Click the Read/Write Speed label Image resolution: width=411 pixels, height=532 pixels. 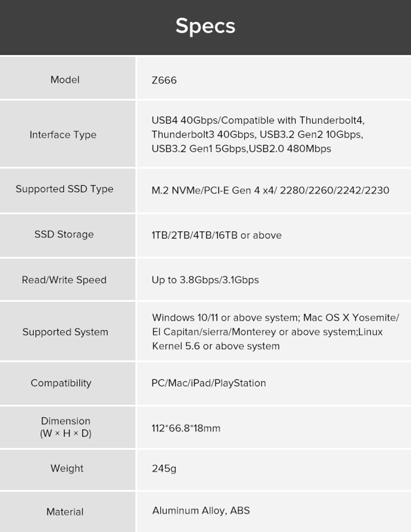point(64,280)
